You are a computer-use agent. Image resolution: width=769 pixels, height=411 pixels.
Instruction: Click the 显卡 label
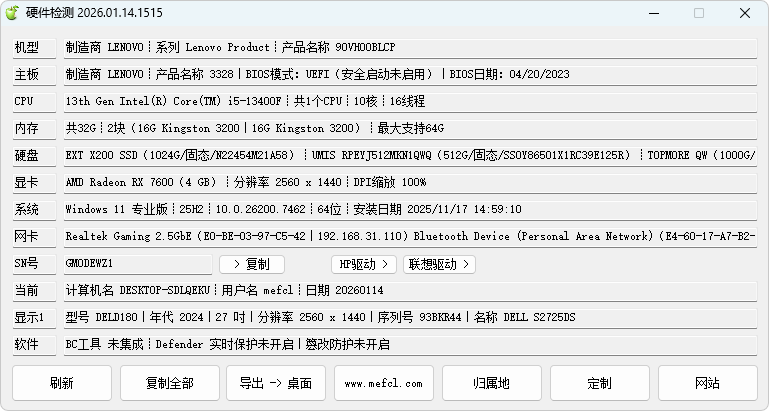(27, 183)
